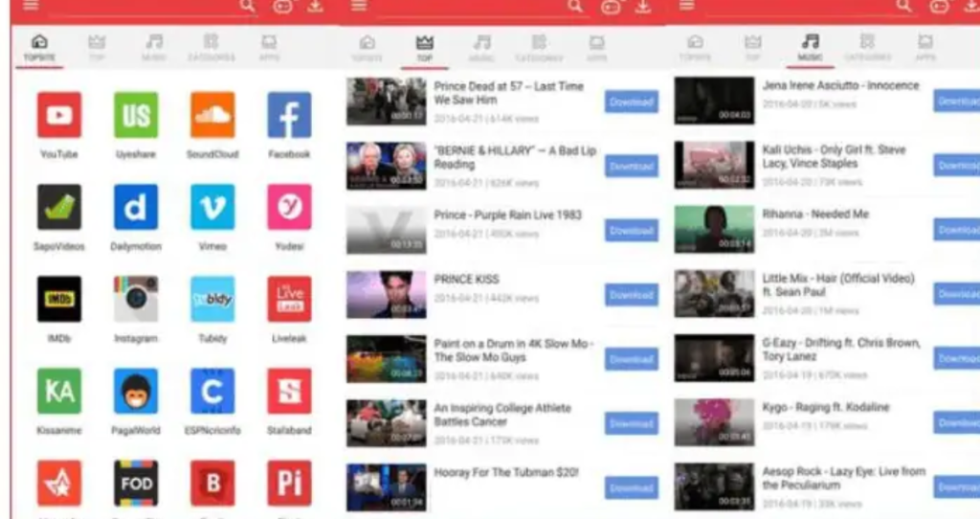The height and width of the screenshot is (519, 980).
Task: Download 'Hooray For The Tubman $20!'
Action: click(x=632, y=488)
